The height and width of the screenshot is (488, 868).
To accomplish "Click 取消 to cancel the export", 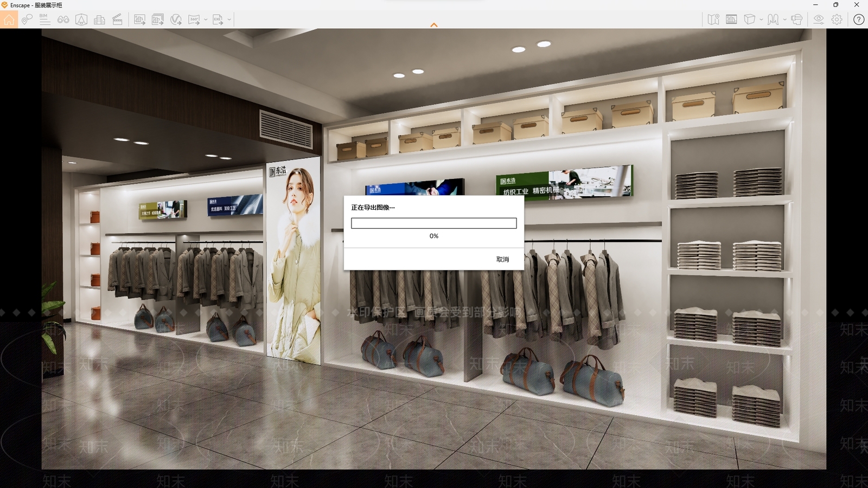I will [502, 259].
